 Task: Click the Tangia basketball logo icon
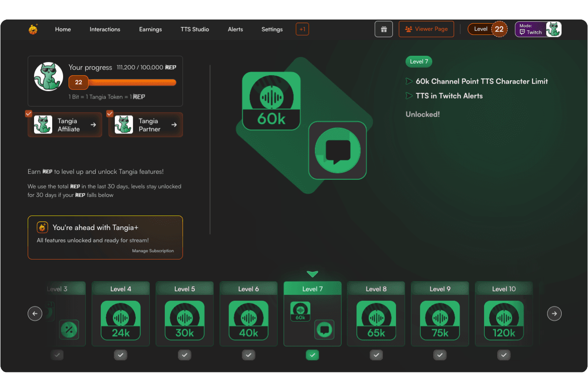tap(33, 29)
